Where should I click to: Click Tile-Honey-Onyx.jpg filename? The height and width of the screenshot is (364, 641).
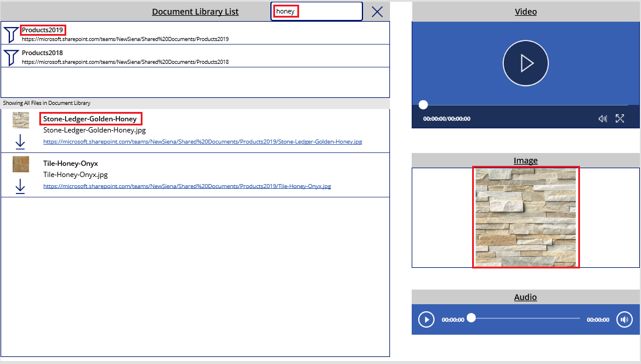tap(76, 175)
